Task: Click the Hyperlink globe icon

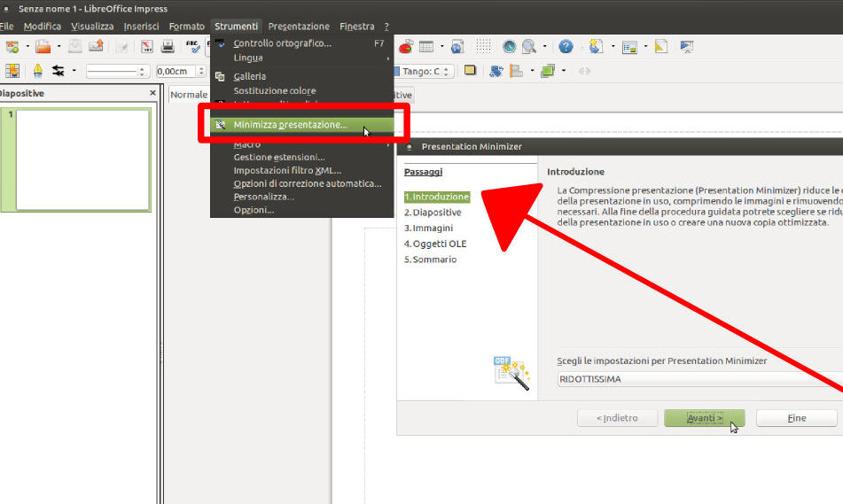Action: 457,47
